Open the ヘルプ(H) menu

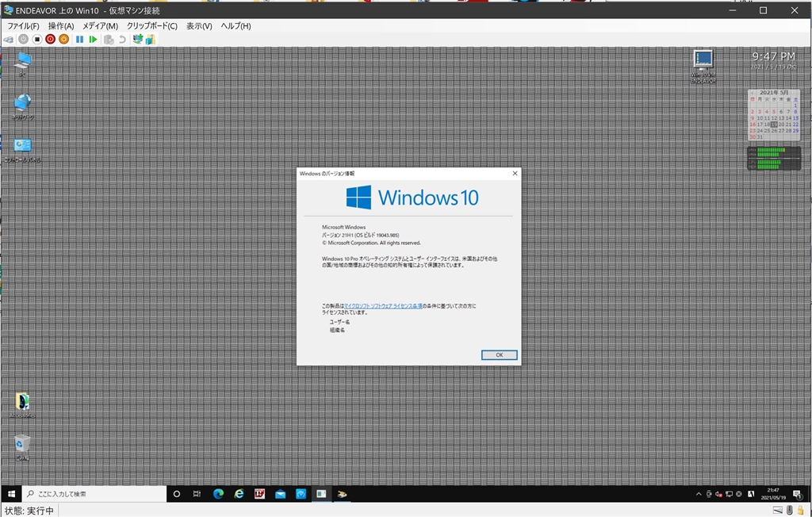click(236, 26)
